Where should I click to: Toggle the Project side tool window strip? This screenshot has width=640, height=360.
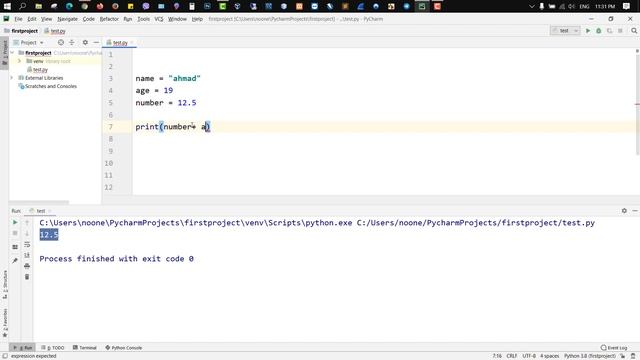point(4,53)
